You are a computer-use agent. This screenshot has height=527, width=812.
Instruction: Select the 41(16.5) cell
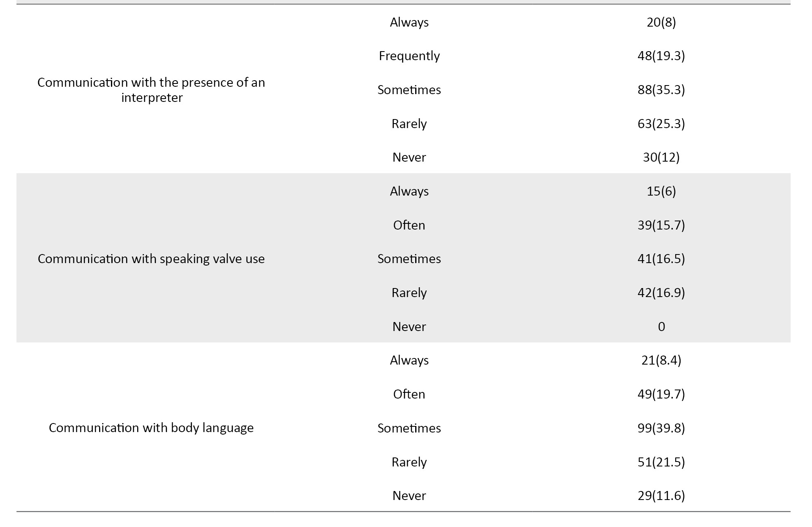[661, 259]
